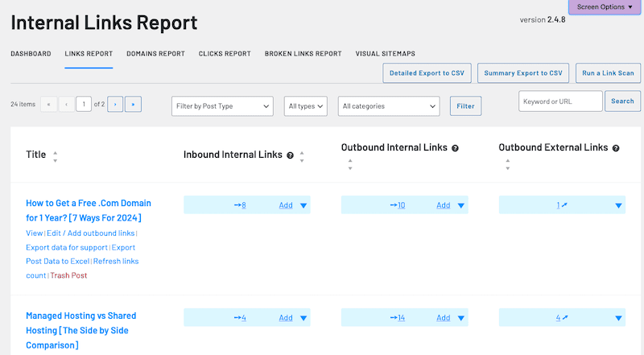Screen dimensions: 644x355
Task: Expand inbound links for Managed Hosting post
Action: pyautogui.click(x=303, y=318)
